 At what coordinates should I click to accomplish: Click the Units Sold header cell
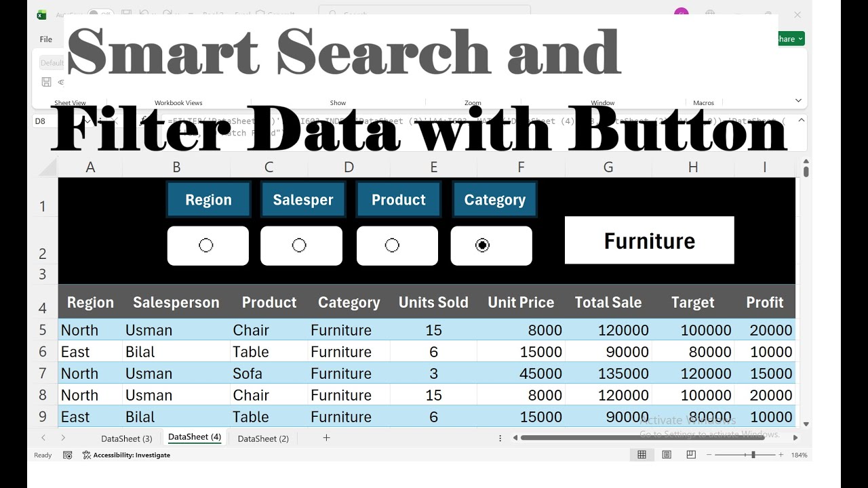coord(433,302)
